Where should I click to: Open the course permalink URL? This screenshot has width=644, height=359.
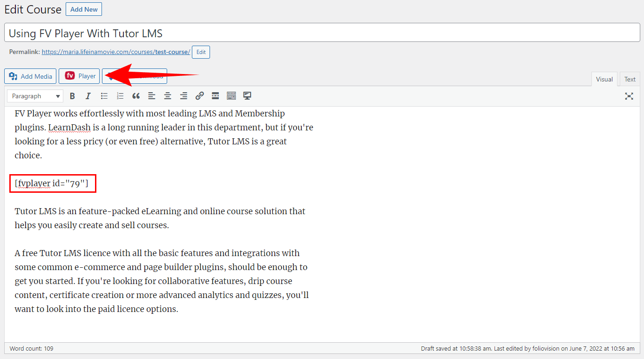(x=116, y=52)
